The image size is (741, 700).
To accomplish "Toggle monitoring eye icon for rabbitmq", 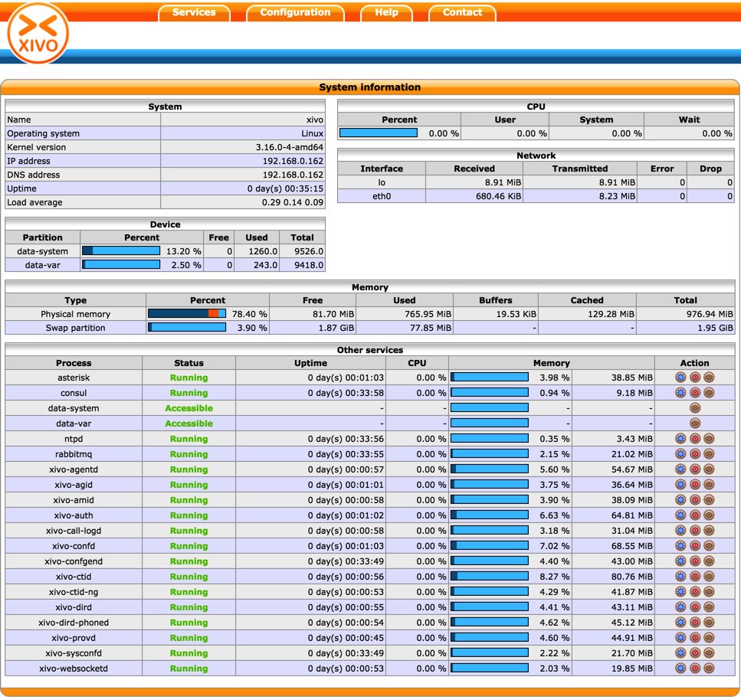I will click(709, 454).
